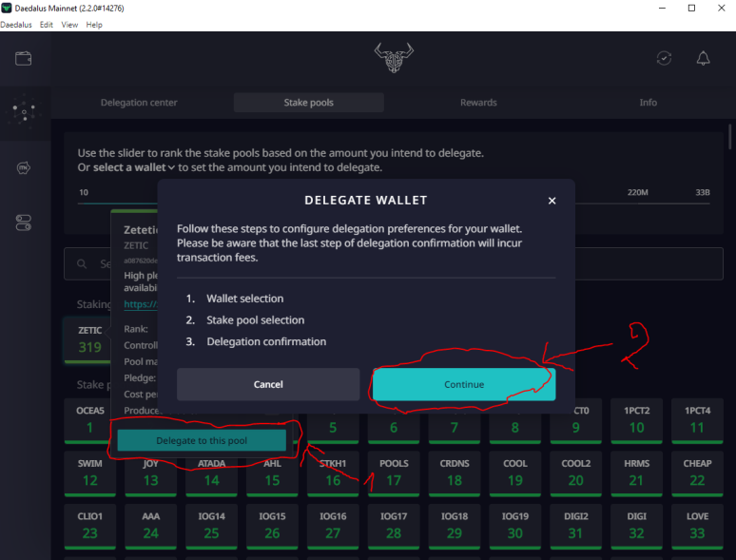Open the ITN rewards piggy-bank icon
The width and height of the screenshot is (736, 560).
pos(24,168)
